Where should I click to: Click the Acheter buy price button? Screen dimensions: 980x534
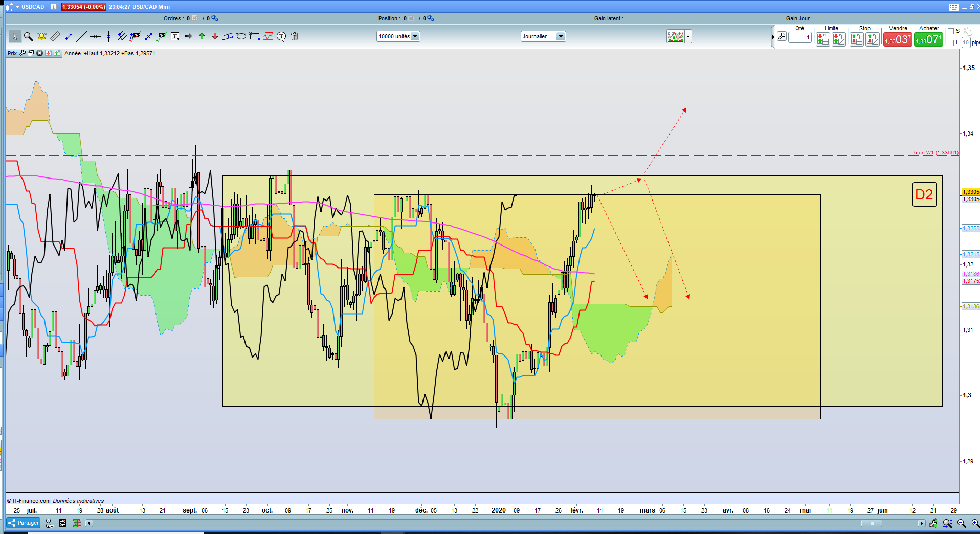point(928,39)
